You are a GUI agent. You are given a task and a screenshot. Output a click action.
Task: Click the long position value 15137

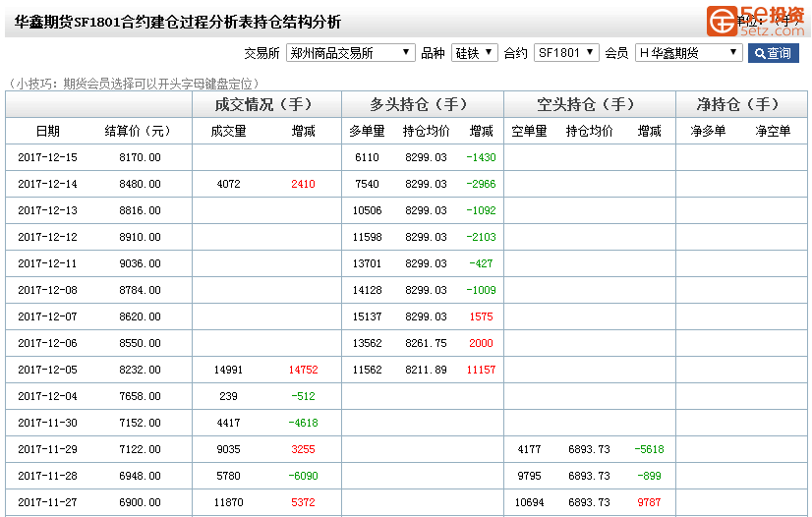click(x=367, y=316)
